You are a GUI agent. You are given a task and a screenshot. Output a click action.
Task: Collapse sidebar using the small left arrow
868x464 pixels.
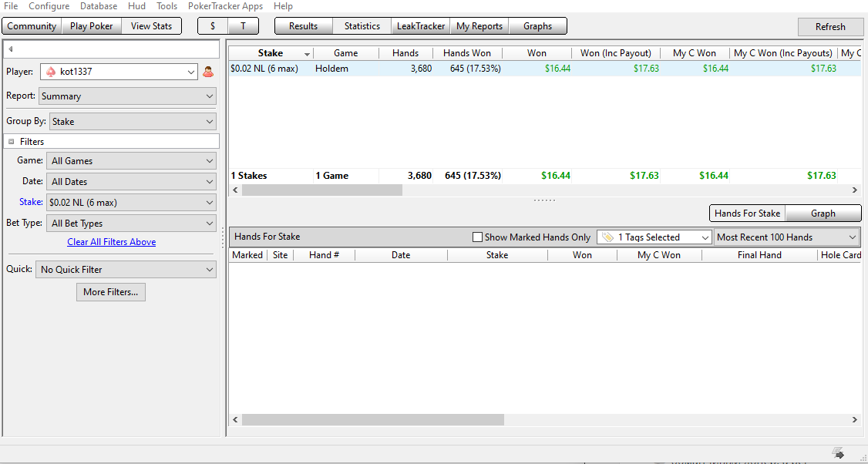coord(11,49)
